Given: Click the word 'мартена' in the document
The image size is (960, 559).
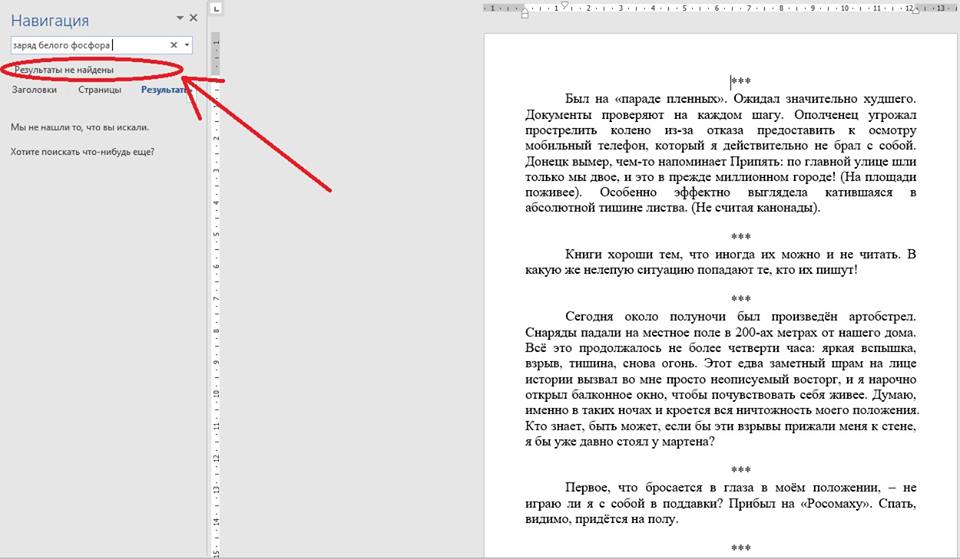Looking at the screenshot, I should [x=684, y=441].
